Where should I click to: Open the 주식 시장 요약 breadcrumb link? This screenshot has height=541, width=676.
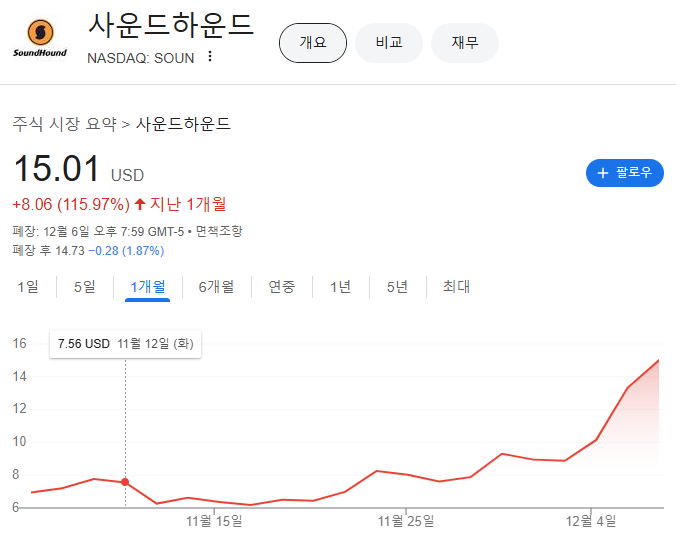(65, 124)
